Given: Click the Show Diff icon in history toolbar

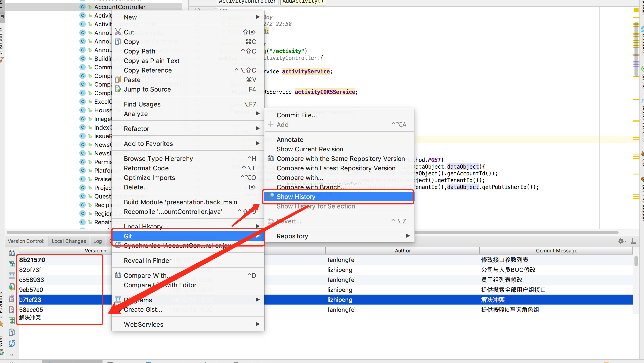Looking at the screenshot, I should tap(12, 253).
